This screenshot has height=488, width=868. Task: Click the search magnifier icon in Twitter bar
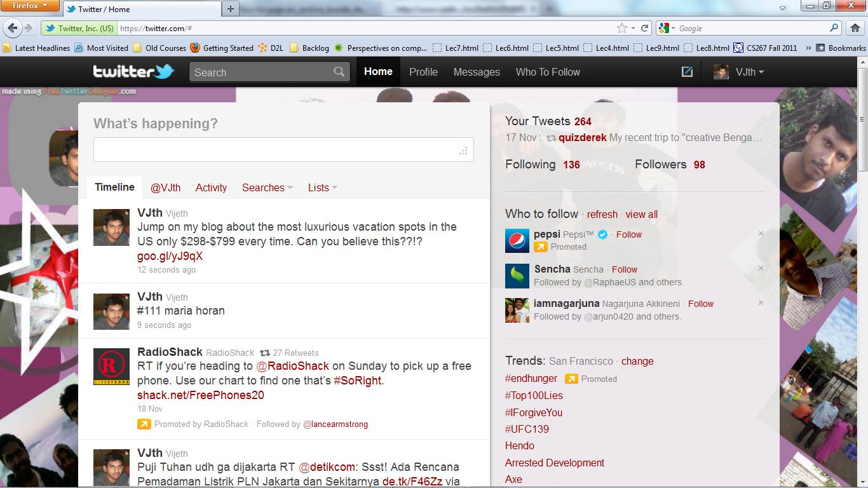(339, 72)
